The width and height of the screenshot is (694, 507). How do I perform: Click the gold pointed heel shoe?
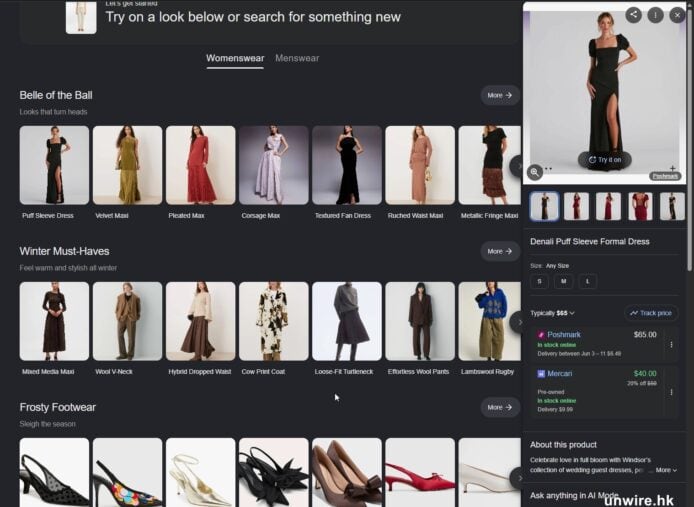tap(200, 472)
